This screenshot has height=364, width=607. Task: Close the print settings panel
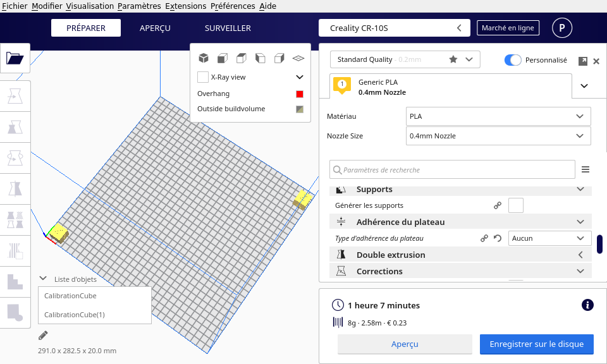coord(596,61)
